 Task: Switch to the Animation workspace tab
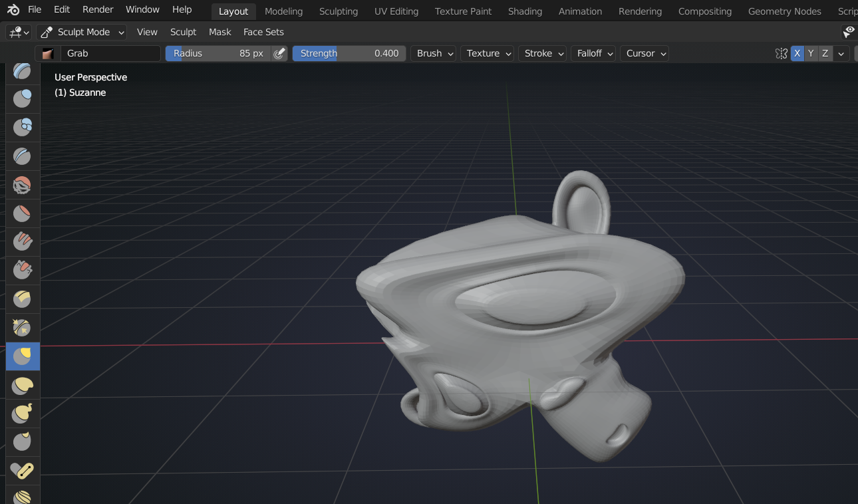pos(580,11)
